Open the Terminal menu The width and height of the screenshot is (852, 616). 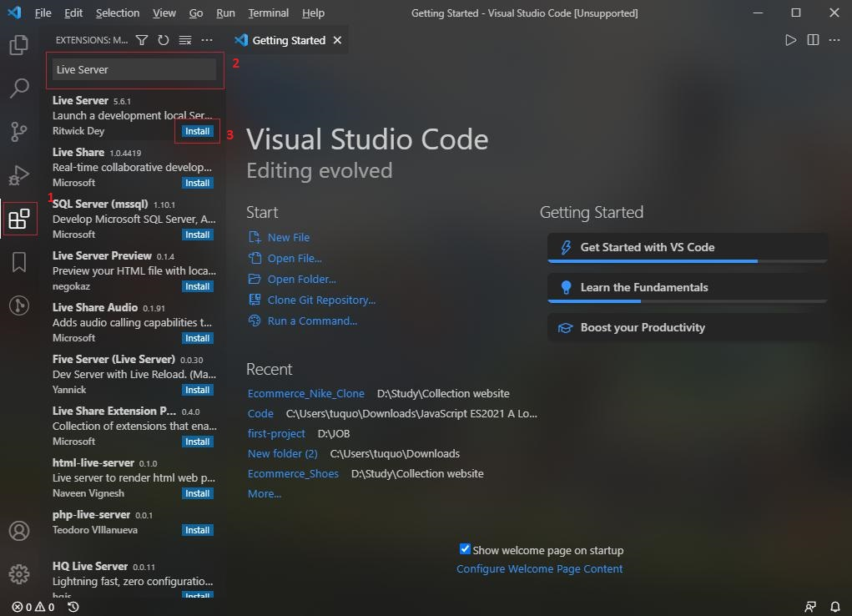pos(268,13)
